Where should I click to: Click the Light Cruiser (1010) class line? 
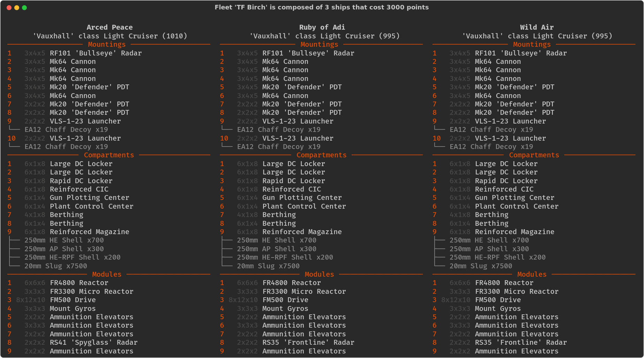110,36
